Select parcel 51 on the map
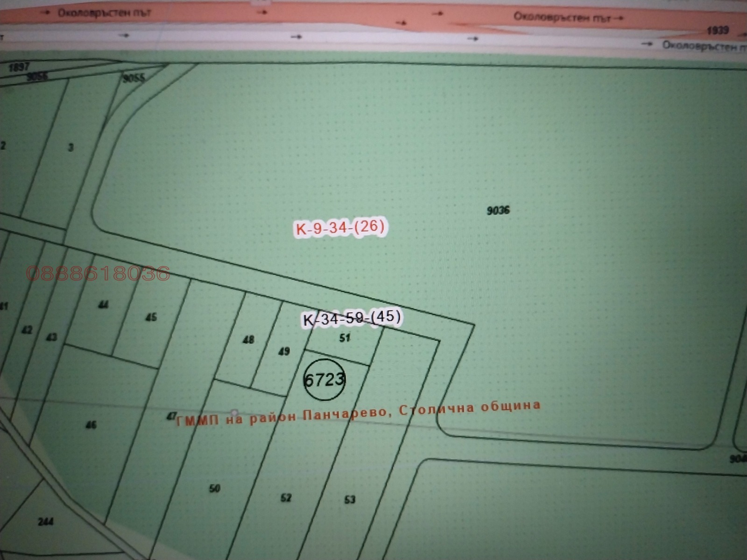Image resolution: width=747 pixels, height=560 pixels. point(345,338)
